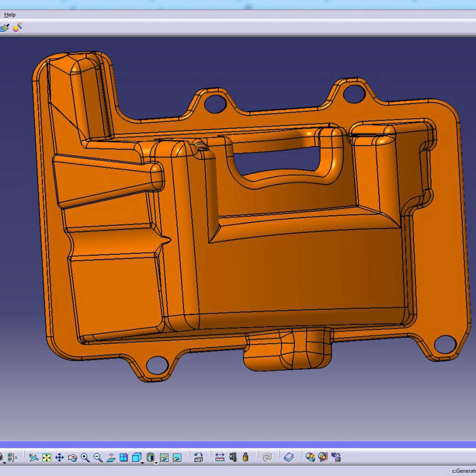Click the Measure Inertia weight icon
This screenshot has height=476, width=476.
pyautogui.click(x=245, y=457)
